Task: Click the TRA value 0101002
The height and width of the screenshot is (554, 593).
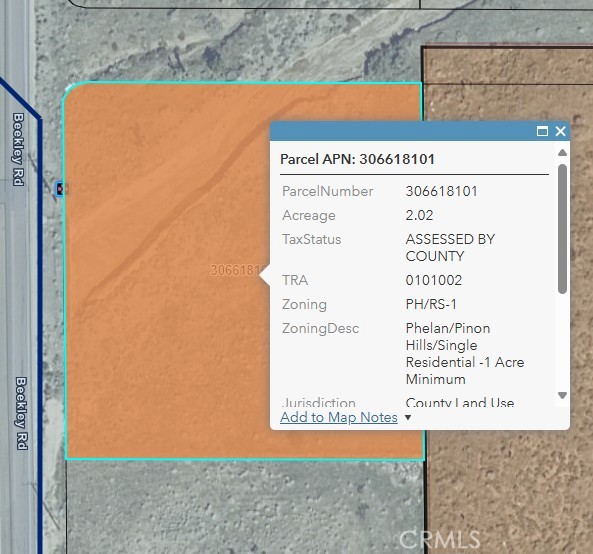Action: coord(433,280)
